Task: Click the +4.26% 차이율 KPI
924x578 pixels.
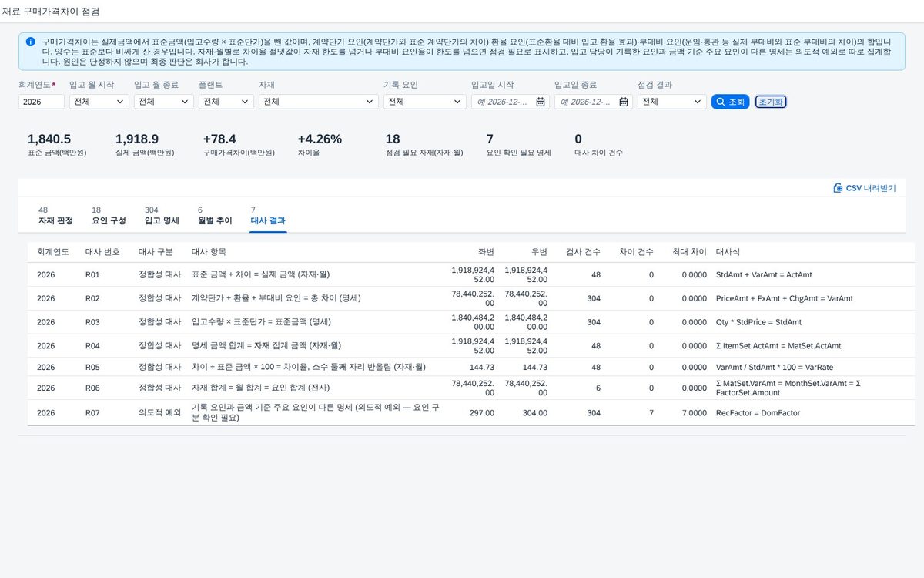Action: click(320, 144)
